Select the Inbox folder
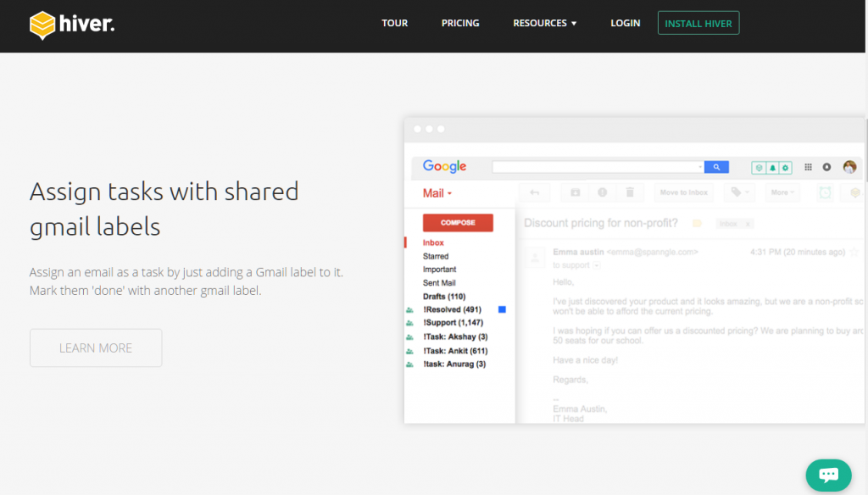Screen dimensions: 868x495 tap(433, 242)
